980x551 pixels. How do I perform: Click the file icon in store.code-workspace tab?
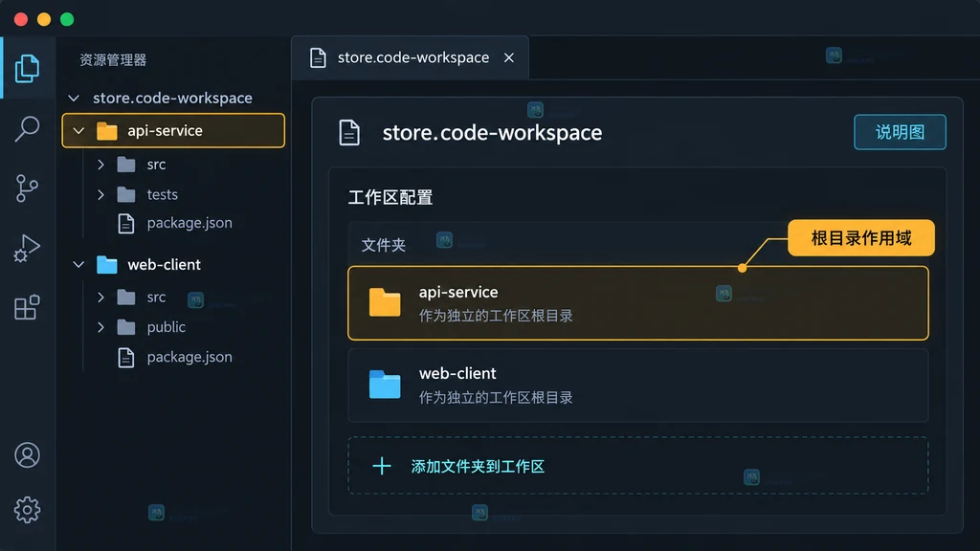(318, 57)
